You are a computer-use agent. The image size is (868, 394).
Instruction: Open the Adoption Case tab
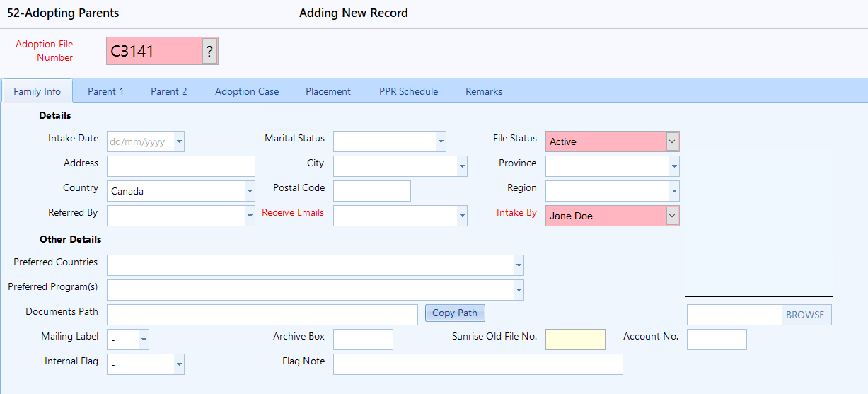[x=247, y=91]
